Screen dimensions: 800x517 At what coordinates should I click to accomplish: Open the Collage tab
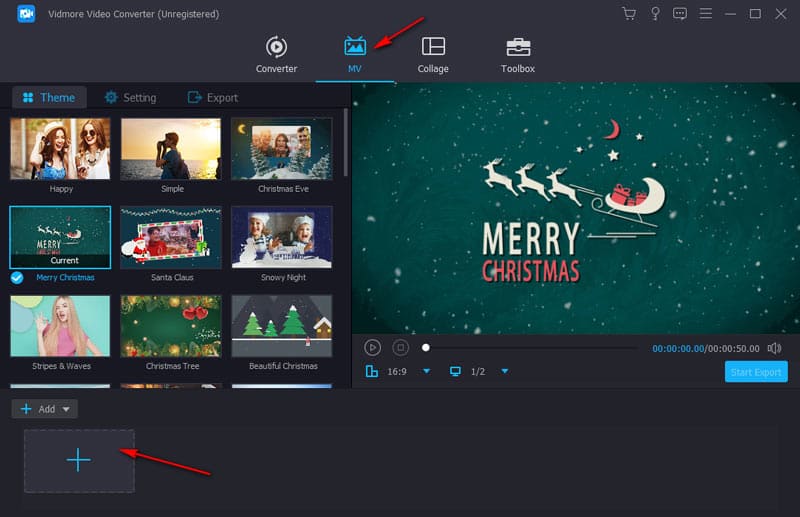coord(433,55)
